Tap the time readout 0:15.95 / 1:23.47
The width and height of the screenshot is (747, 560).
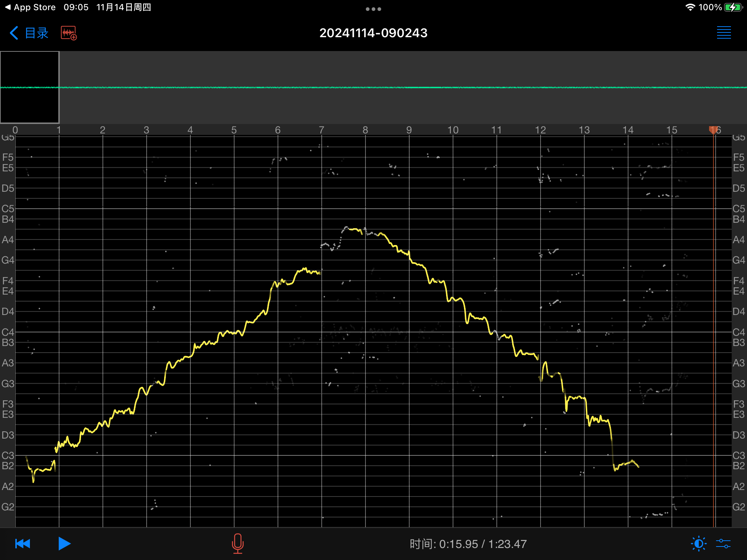468,544
